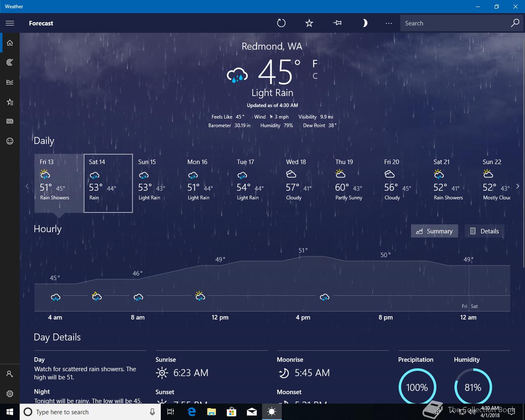Switch temperature units to Fahrenheit

pyautogui.click(x=315, y=64)
